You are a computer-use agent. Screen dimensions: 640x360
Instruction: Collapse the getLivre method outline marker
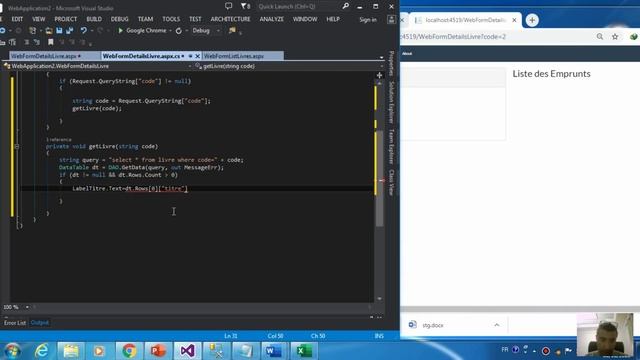(x=17, y=146)
